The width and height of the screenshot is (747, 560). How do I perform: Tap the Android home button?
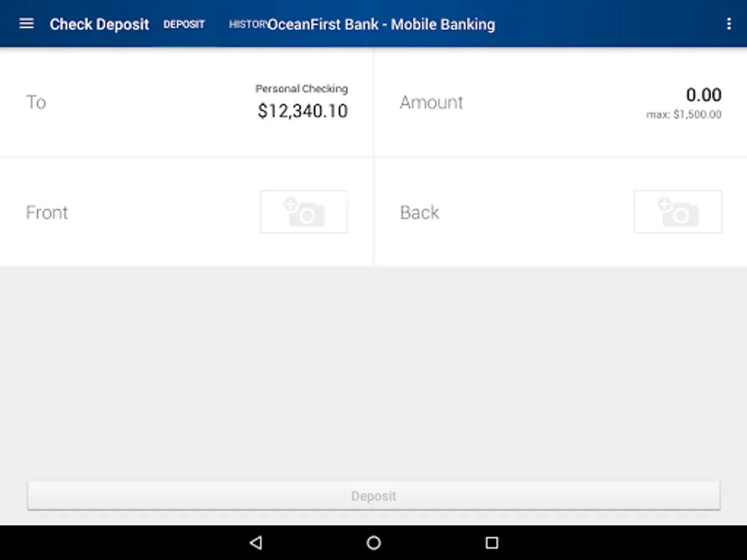[x=374, y=543]
